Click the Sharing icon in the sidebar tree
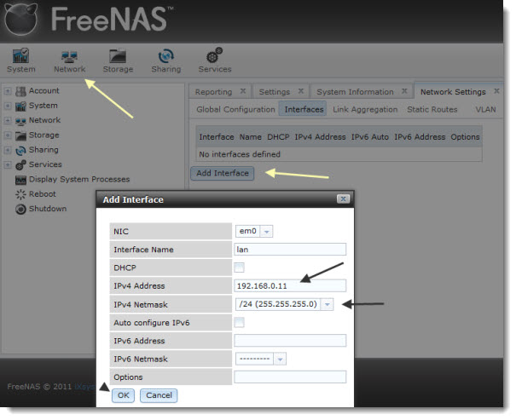Image resolution: width=516 pixels, height=420 pixels. 20,151
